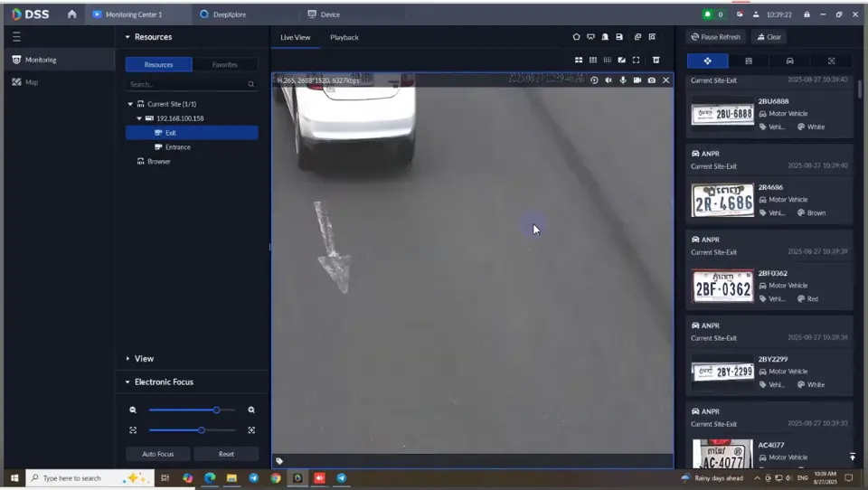The image size is (868, 490).
Task: Click the search magnifier in resource search box
Action: (250, 84)
